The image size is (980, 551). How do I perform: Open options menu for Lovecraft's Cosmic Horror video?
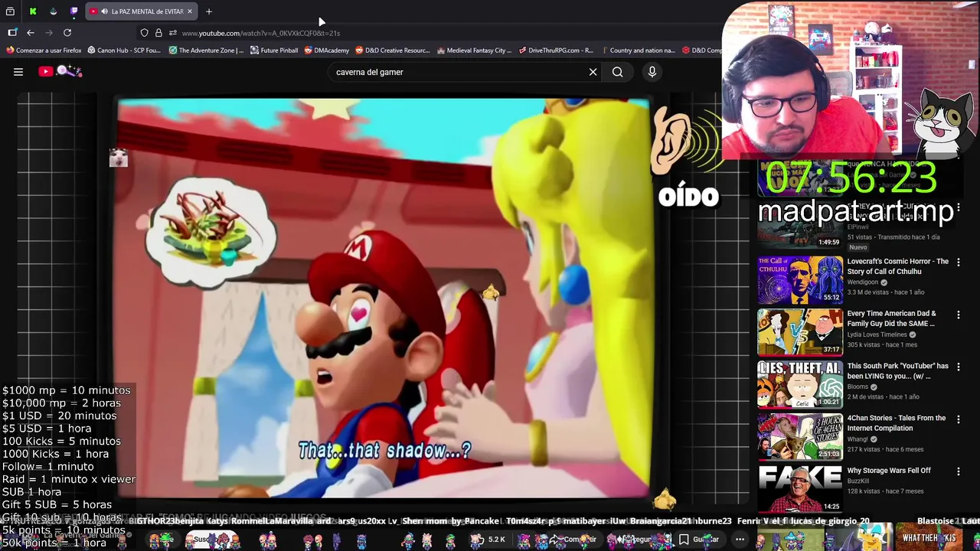click(958, 262)
